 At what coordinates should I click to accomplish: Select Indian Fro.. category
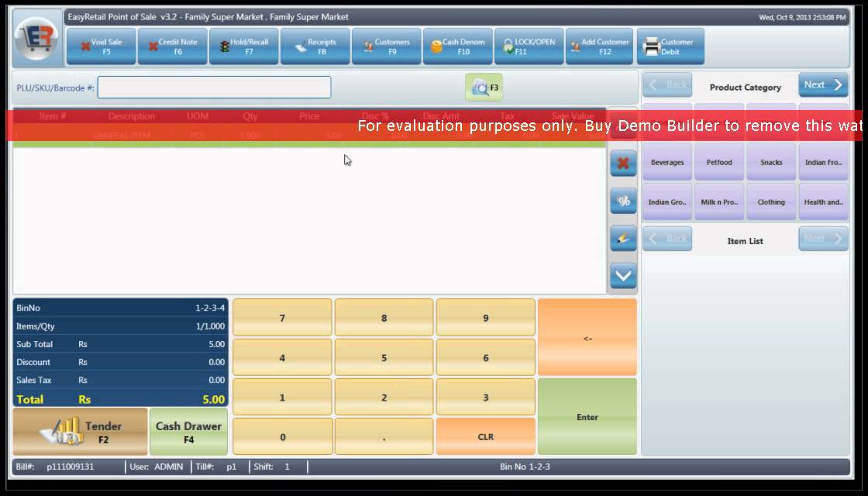[x=823, y=162]
